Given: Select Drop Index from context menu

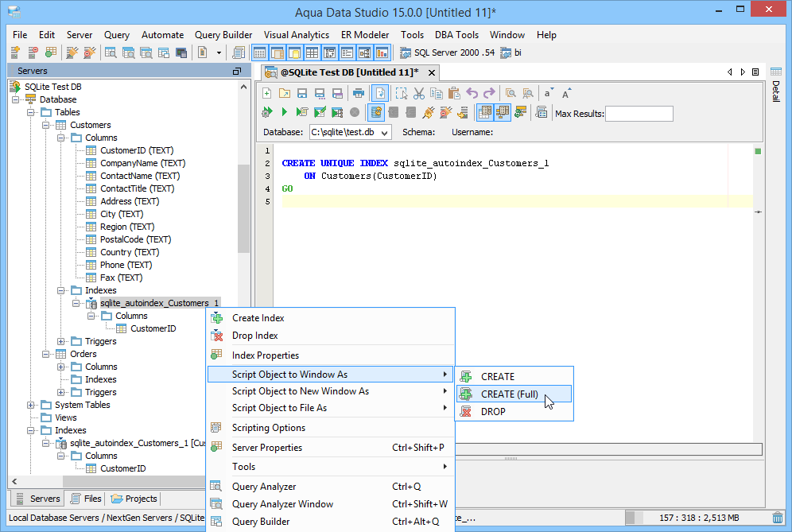Looking at the screenshot, I should click(331, 336).
